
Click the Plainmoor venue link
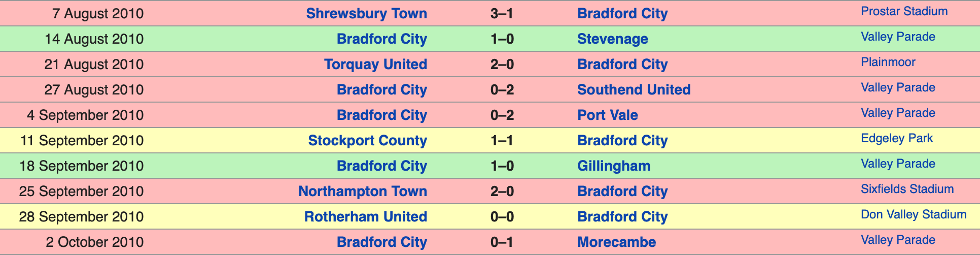[x=888, y=62]
